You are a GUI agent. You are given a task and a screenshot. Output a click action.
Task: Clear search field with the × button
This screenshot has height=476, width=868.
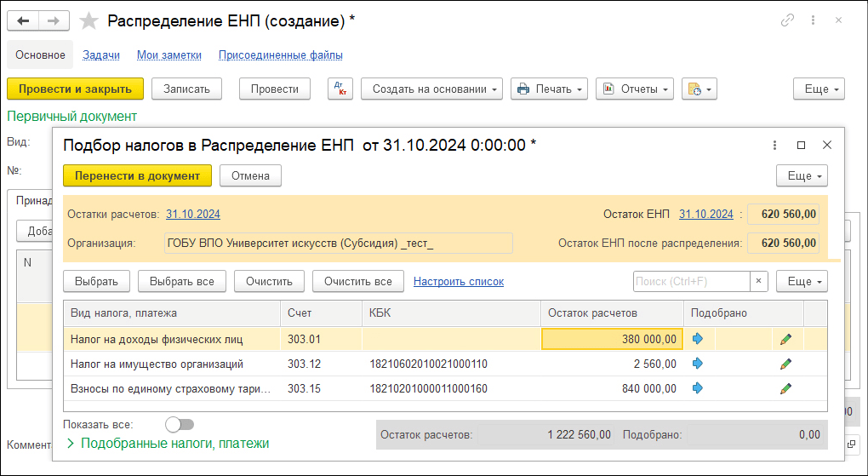760,281
